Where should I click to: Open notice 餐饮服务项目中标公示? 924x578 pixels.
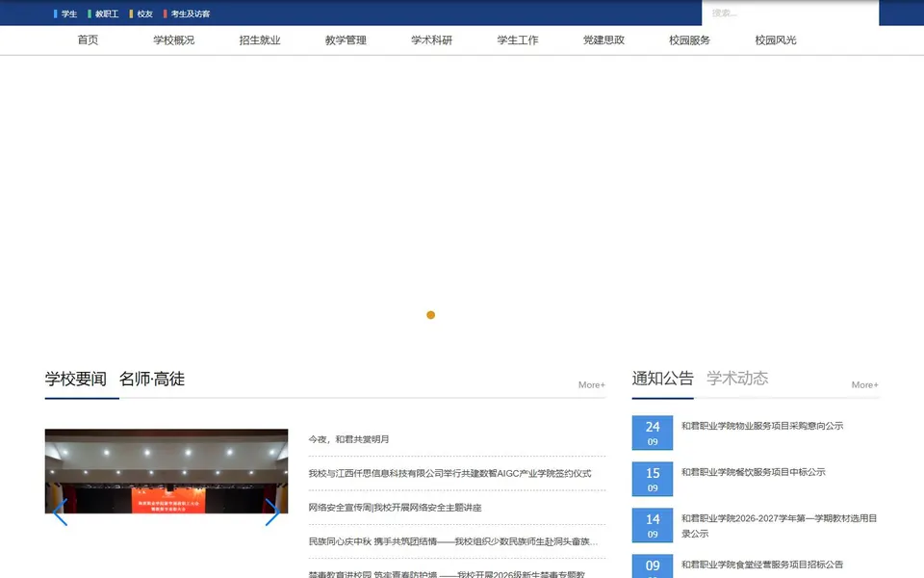pyautogui.click(x=753, y=472)
